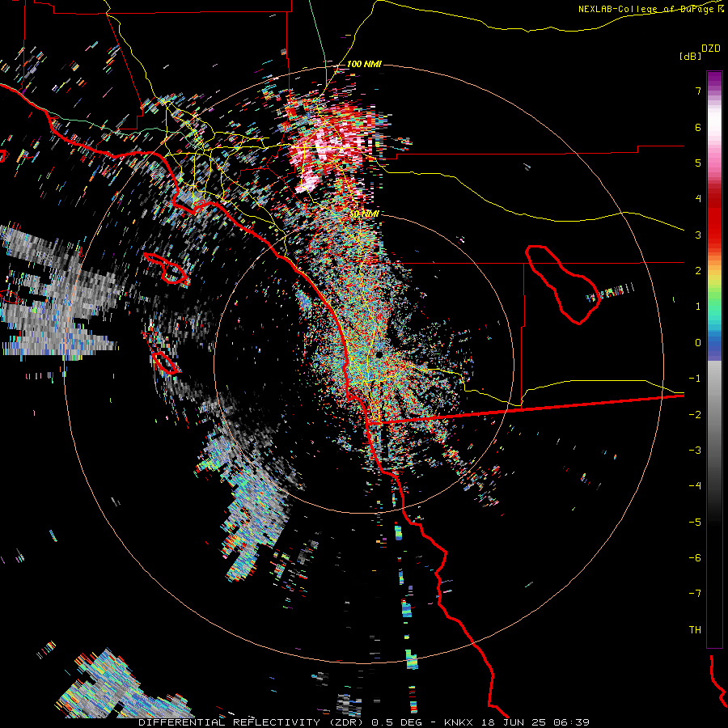Click the 0.5 DEG elevation angle text

396,722
